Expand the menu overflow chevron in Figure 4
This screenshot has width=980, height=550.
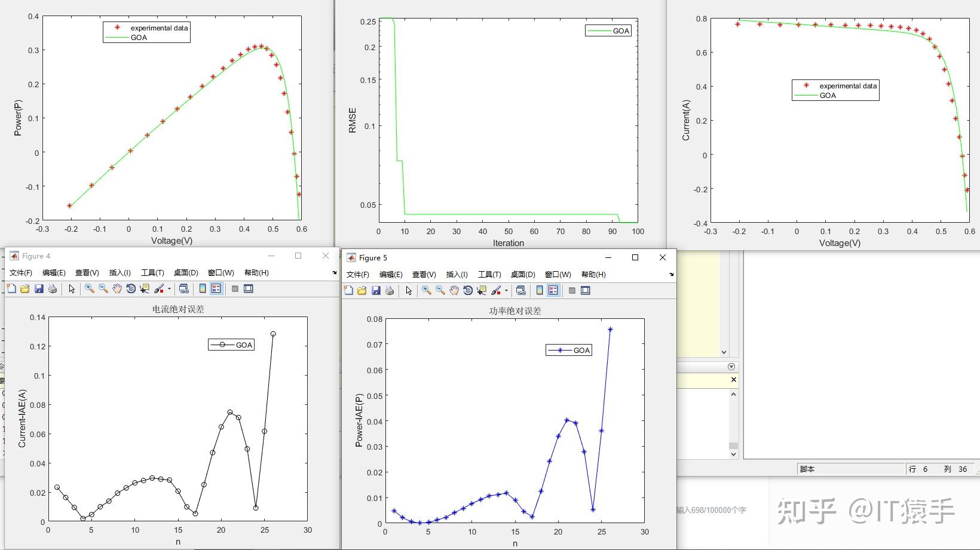point(333,274)
